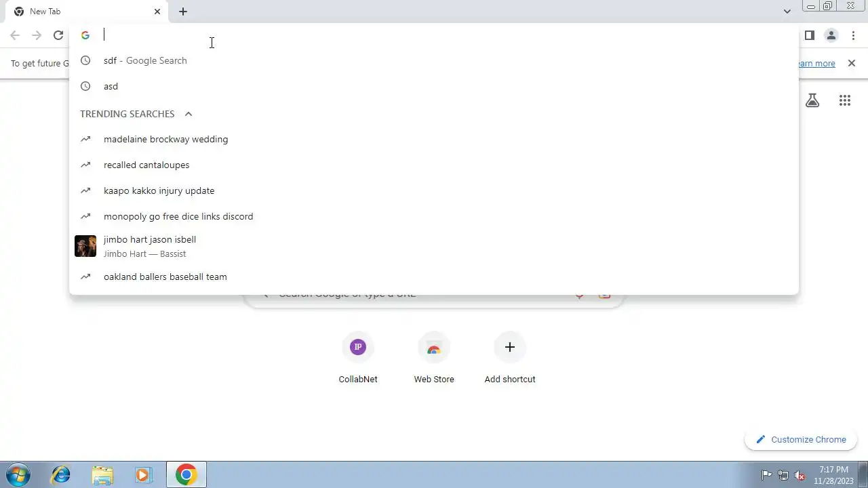Go forward with the forward arrow

[x=37, y=35]
